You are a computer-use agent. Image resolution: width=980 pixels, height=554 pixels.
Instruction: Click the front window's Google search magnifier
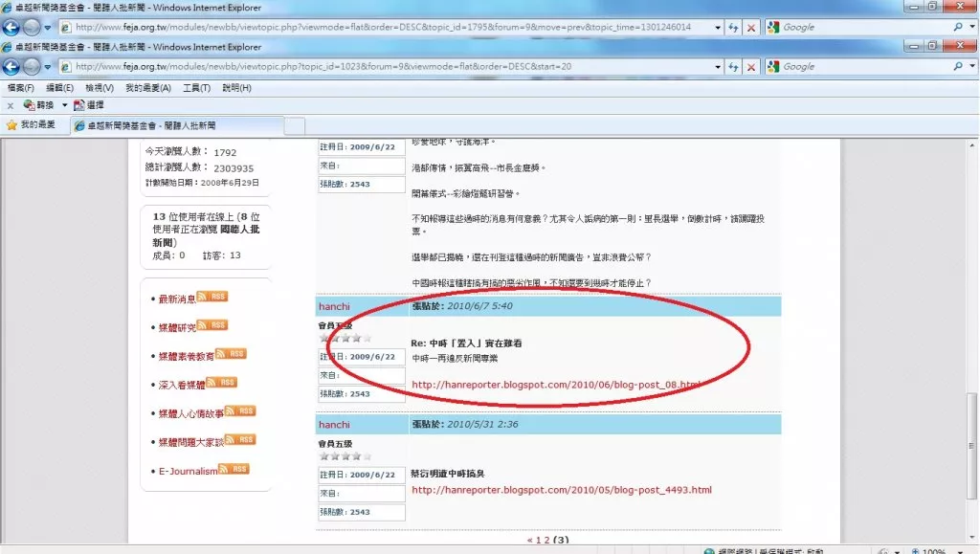pos(958,66)
